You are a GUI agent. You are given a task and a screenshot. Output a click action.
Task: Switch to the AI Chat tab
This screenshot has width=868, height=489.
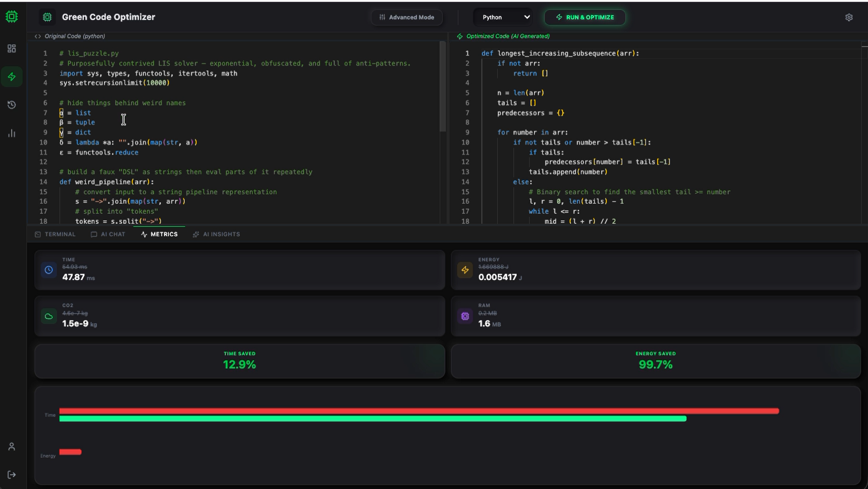point(108,234)
